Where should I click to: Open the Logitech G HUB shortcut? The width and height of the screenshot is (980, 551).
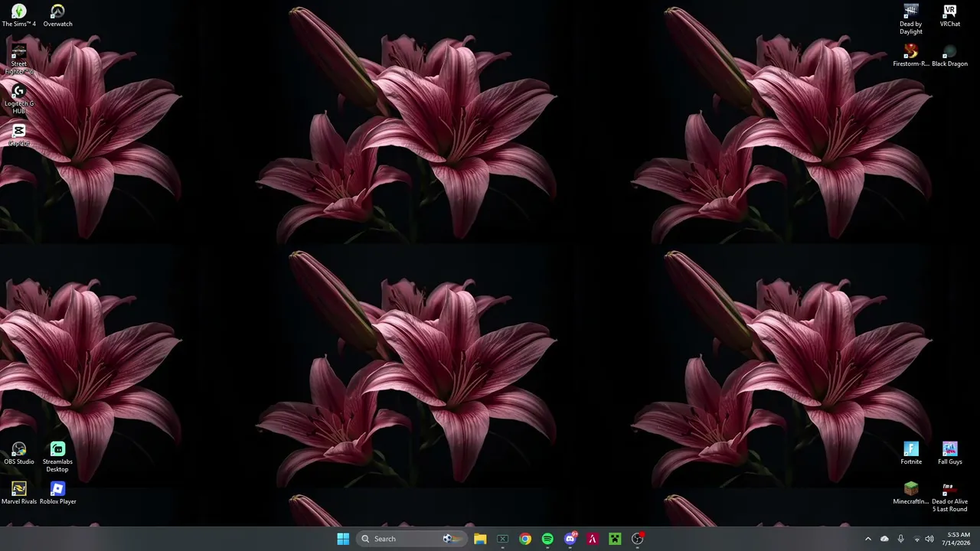19,99
